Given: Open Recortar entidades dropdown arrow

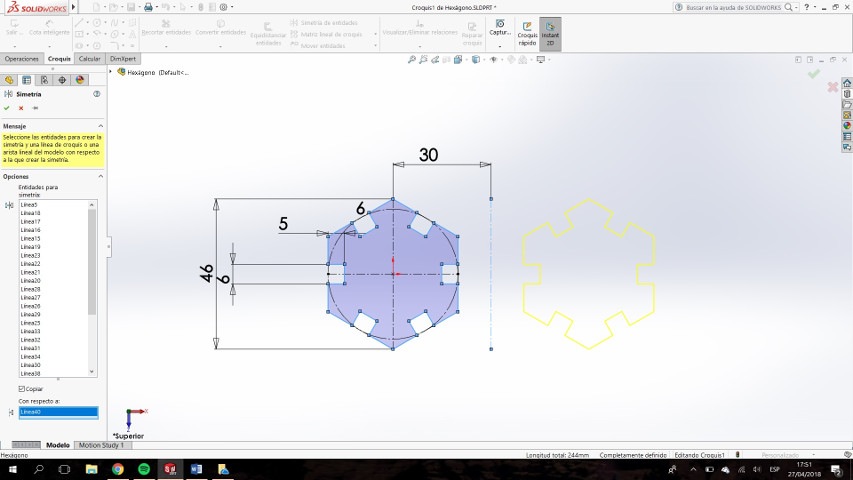Looking at the screenshot, I should tap(166, 46).
